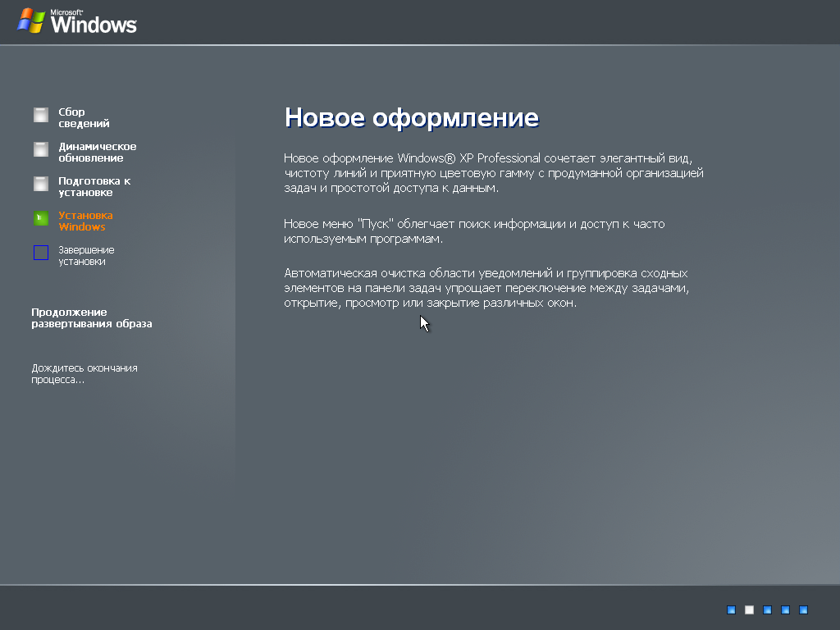Click the 'Продолжение развертывания образа' status text
Image resolution: width=840 pixels, height=630 pixels.
tap(92, 317)
